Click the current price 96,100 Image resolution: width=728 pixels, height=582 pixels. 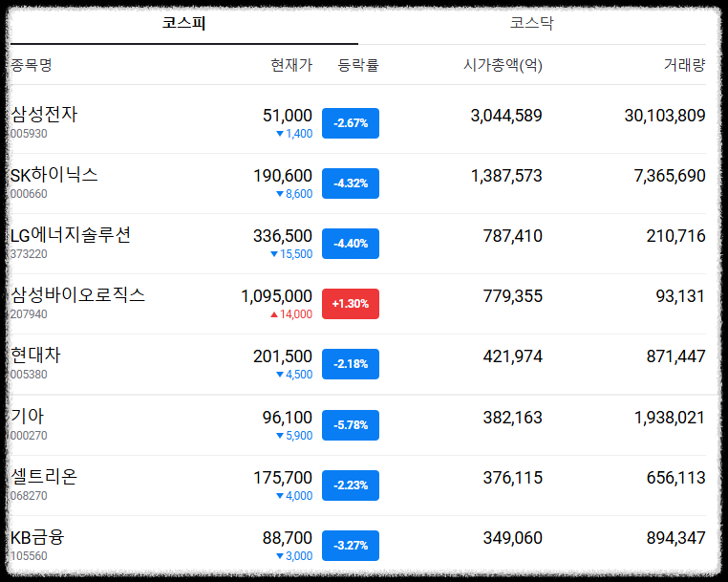(x=288, y=418)
